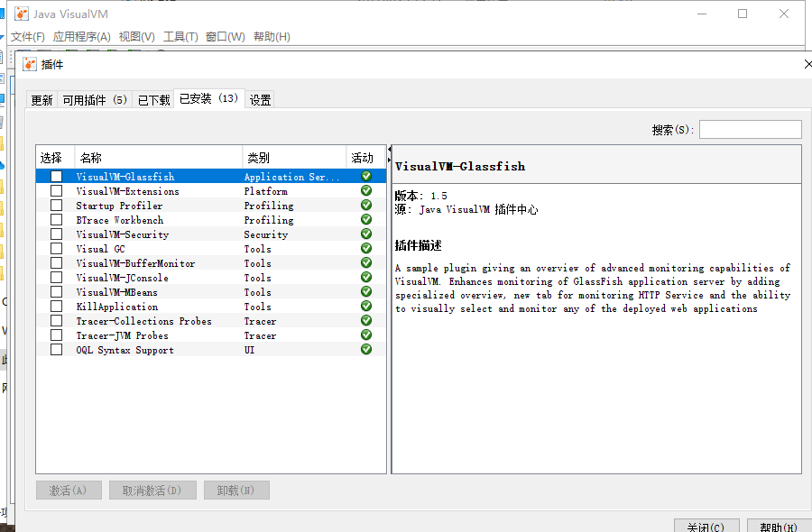812x532 pixels.
Task: Click the active status icon for VisualVM-Security
Action: pos(366,234)
